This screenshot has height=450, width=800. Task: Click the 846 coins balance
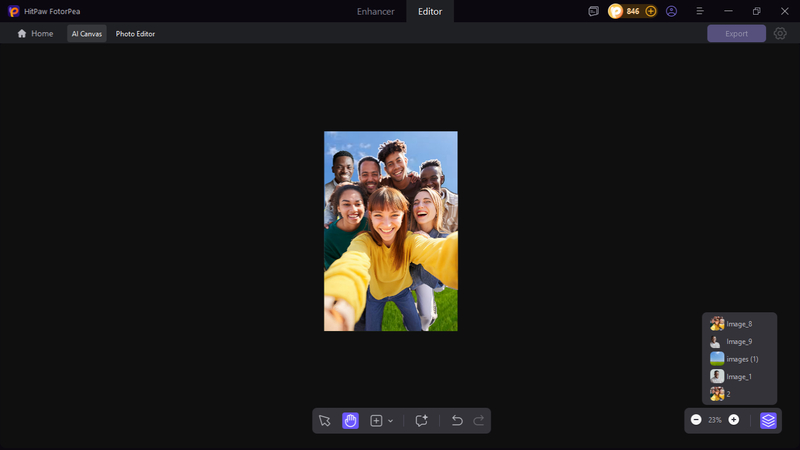tap(633, 11)
